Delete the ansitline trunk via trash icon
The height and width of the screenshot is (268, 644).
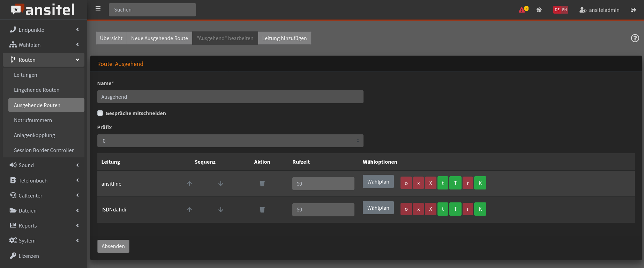pos(262,184)
